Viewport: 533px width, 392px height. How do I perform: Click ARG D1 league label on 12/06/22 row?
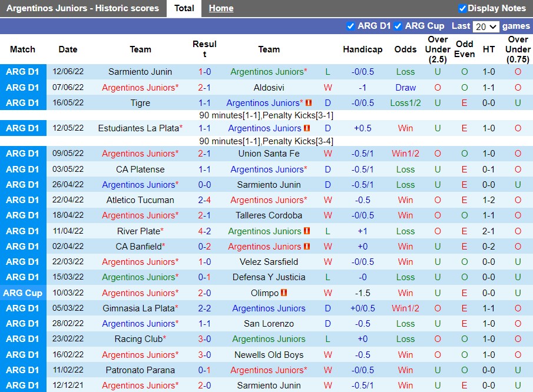pyautogui.click(x=23, y=72)
